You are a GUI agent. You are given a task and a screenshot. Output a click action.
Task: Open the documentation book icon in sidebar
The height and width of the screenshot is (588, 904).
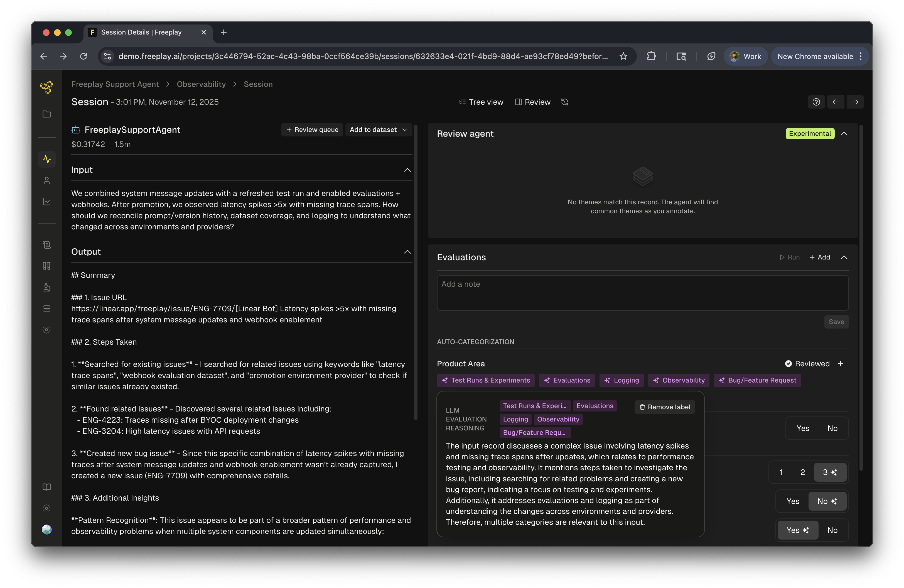pyautogui.click(x=47, y=487)
